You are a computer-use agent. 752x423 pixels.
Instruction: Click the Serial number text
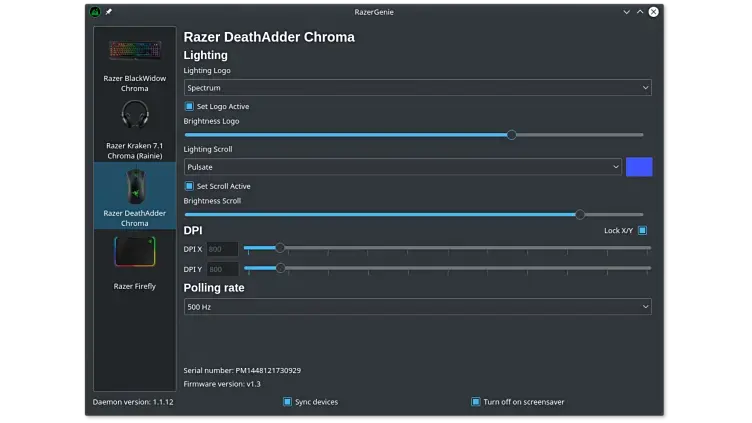coord(242,370)
